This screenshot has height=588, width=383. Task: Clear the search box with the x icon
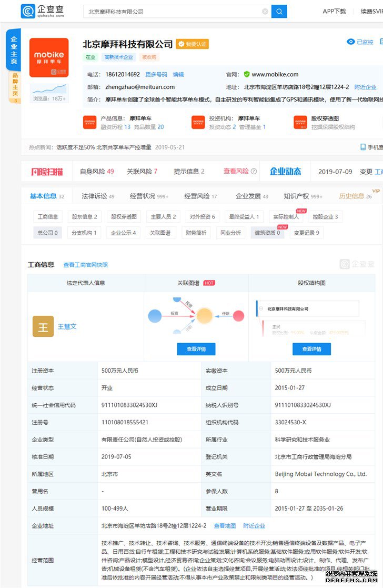pos(265,12)
